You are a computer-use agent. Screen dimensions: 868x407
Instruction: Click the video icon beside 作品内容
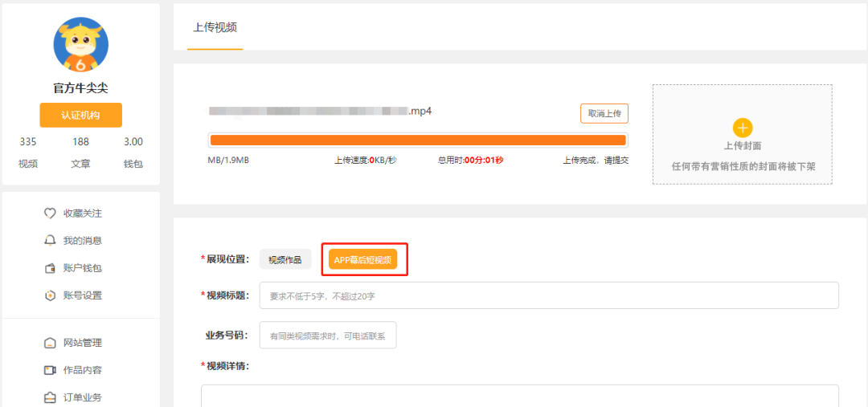tap(50, 370)
